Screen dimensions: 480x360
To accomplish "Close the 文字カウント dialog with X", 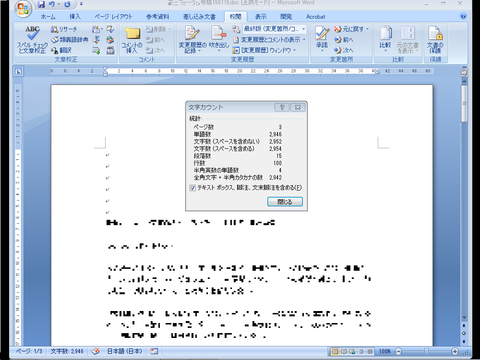I will pos(298,107).
